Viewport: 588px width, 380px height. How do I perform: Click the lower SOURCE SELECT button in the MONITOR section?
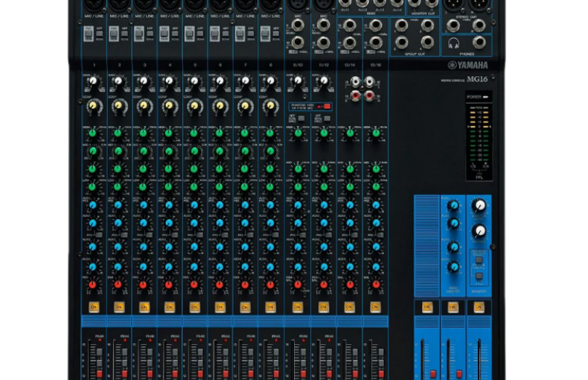pyautogui.click(x=479, y=276)
